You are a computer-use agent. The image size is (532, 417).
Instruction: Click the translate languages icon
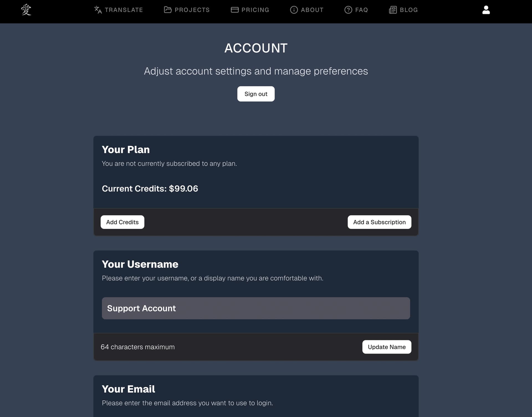click(x=98, y=10)
